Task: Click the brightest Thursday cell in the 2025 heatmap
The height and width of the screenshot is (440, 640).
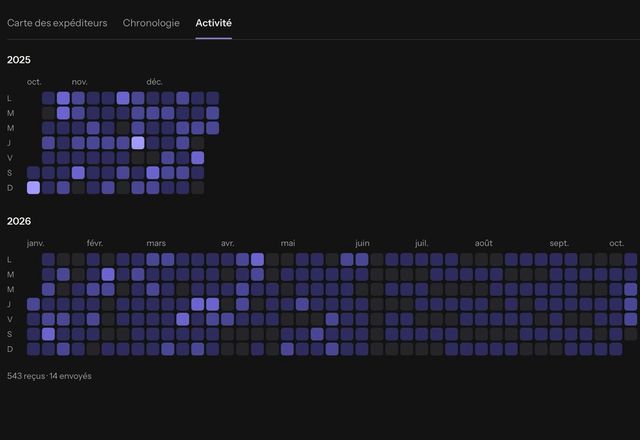Action: [138, 143]
